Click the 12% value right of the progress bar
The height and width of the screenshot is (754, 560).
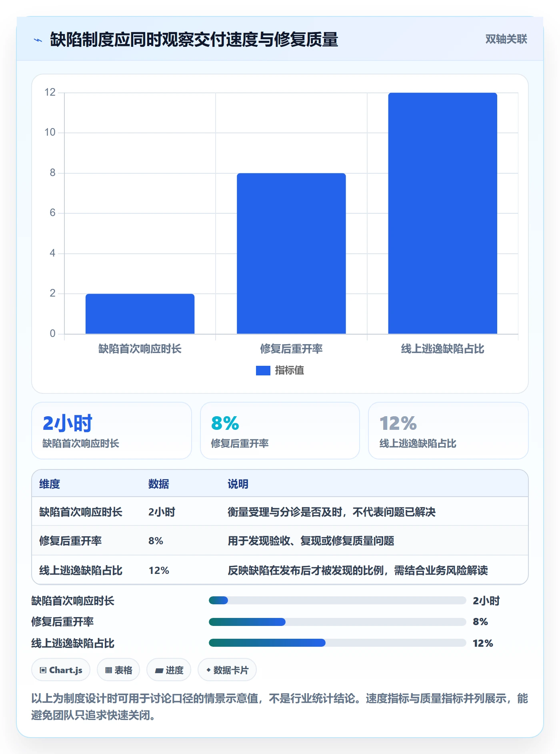click(483, 643)
